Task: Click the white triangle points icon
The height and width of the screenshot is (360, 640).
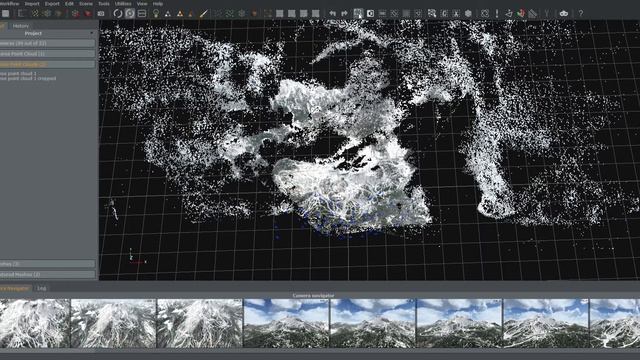Action: click(168, 14)
